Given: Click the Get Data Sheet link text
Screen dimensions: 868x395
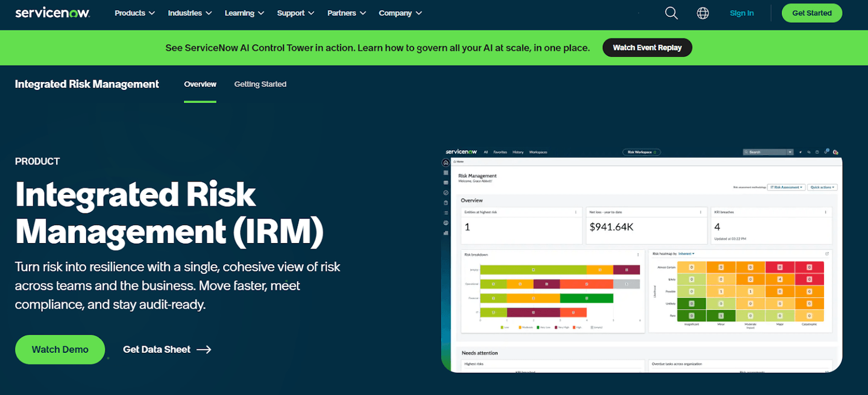Looking at the screenshot, I should pyautogui.click(x=157, y=349).
